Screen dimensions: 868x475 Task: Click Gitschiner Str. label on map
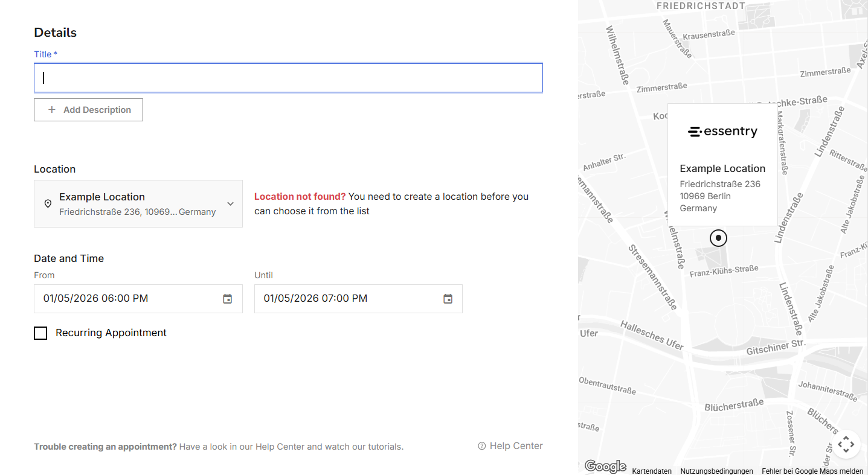(776, 347)
